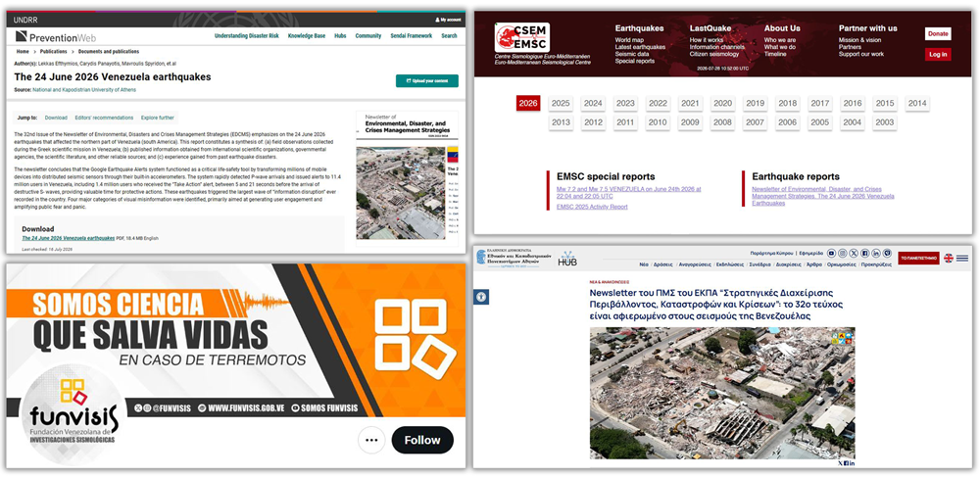Click EMSC Latest earthquakes link

tap(640, 47)
